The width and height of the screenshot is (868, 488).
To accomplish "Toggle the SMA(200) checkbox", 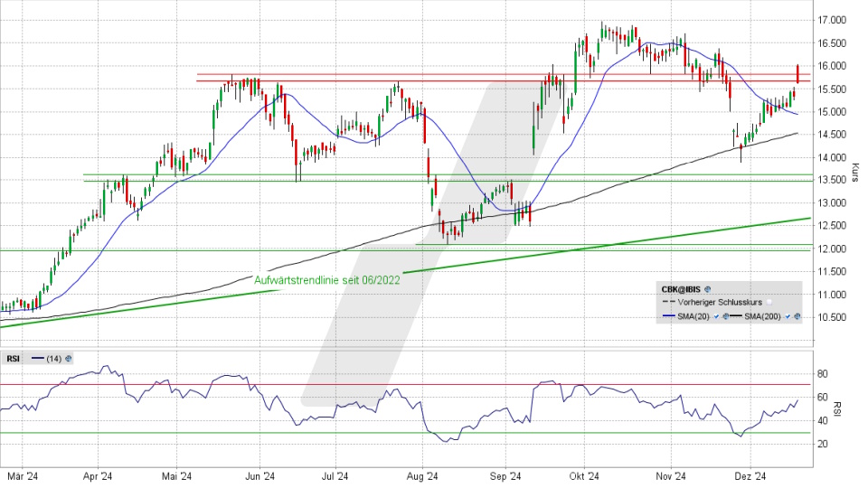I will coord(788,316).
